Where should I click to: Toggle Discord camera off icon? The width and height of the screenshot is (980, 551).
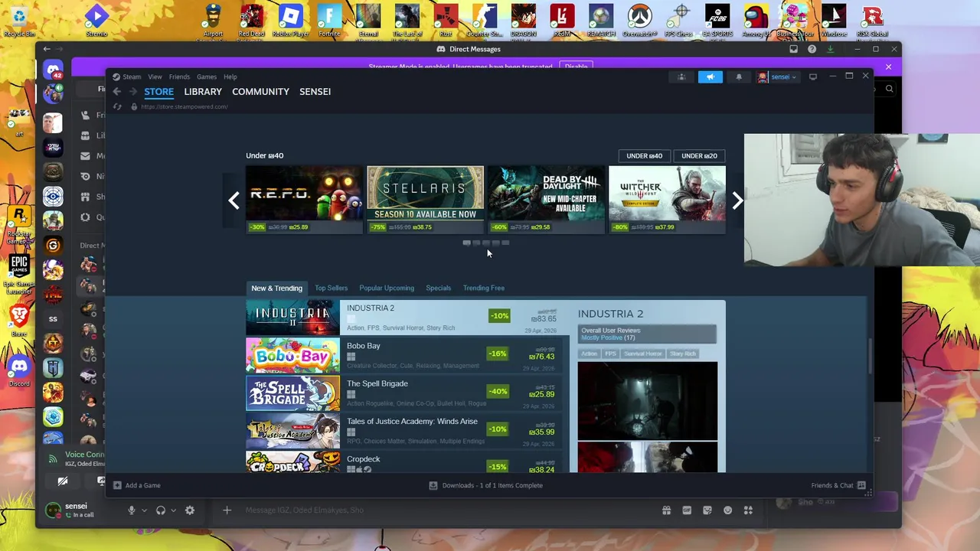(x=63, y=481)
